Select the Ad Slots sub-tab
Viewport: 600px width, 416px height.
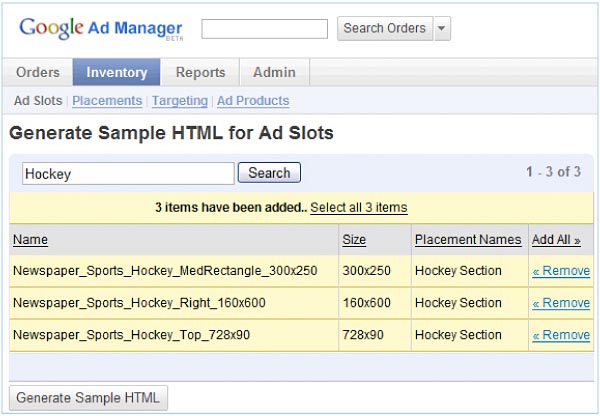tap(38, 101)
